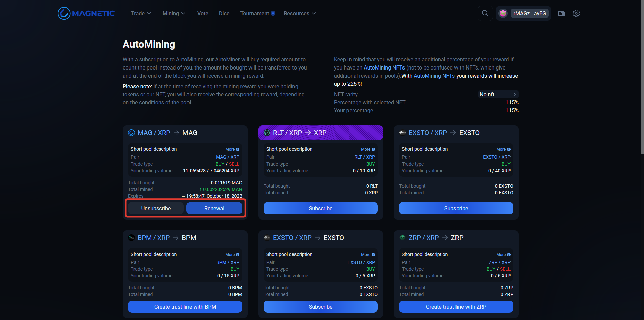The image size is (644, 320).
Task: Click the MAG token icon in first card
Action: (x=131, y=133)
